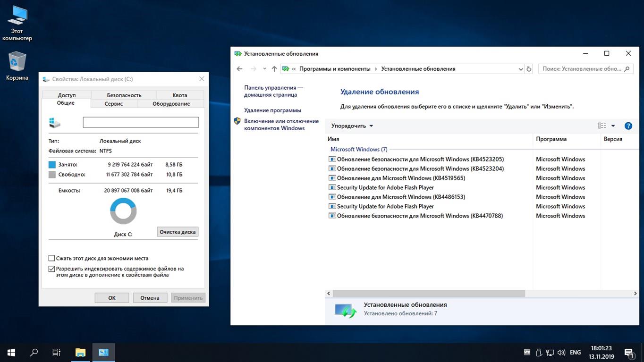Open VMware icon in the system tray
Viewport: 644px width, 362px height.
526,352
